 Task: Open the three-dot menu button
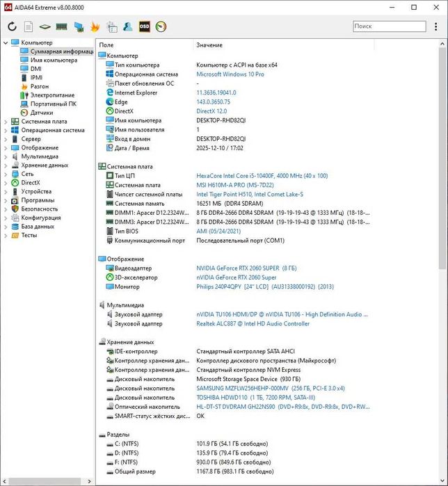[436, 26]
